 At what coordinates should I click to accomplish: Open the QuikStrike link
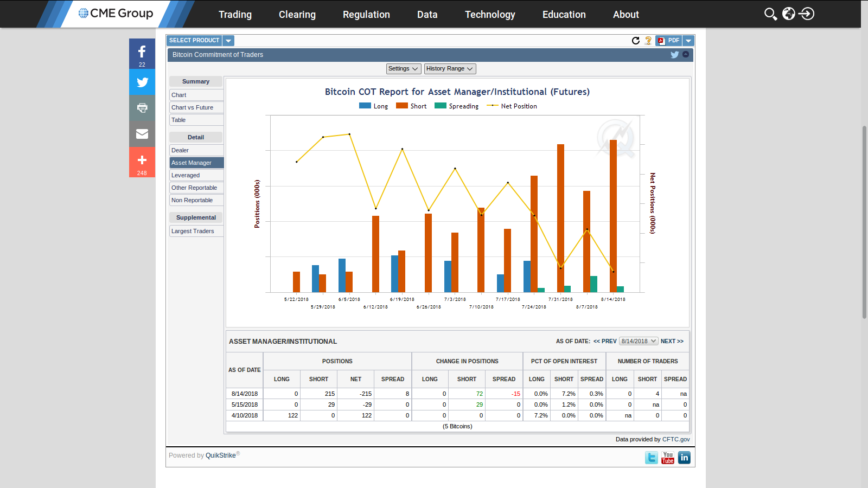click(221, 455)
